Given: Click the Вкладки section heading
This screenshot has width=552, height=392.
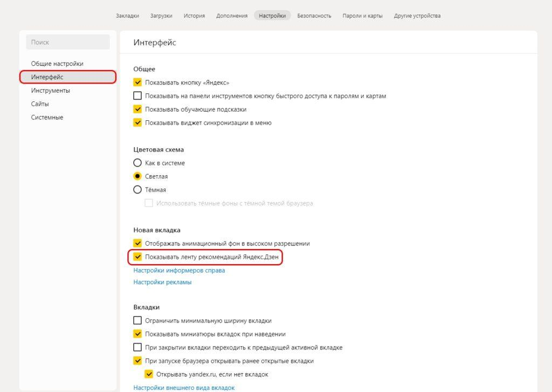Looking at the screenshot, I should pyautogui.click(x=147, y=307).
